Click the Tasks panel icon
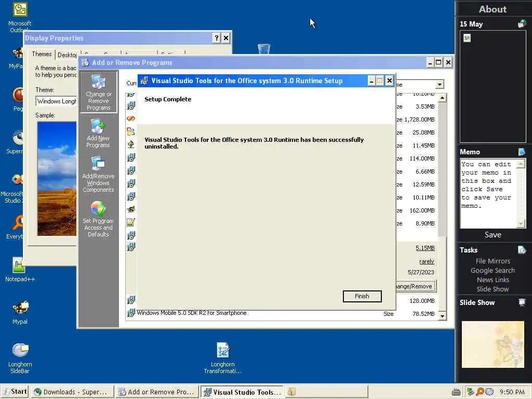 522,250
